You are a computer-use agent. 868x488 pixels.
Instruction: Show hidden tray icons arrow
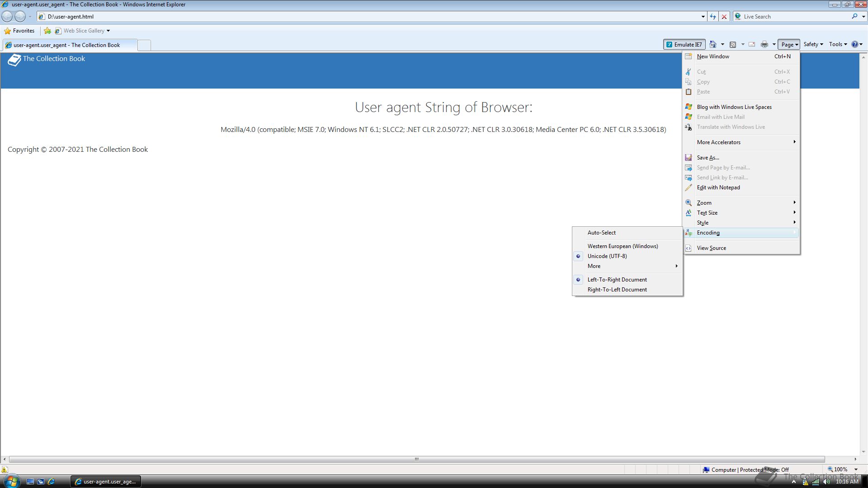(793, 482)
